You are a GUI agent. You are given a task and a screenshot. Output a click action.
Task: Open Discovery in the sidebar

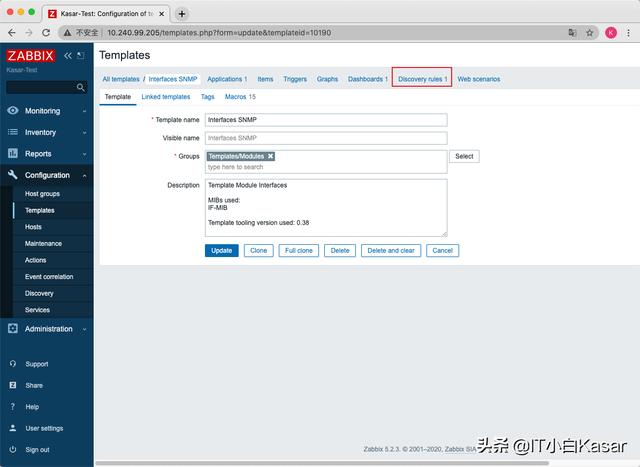[x=39, y=293]
